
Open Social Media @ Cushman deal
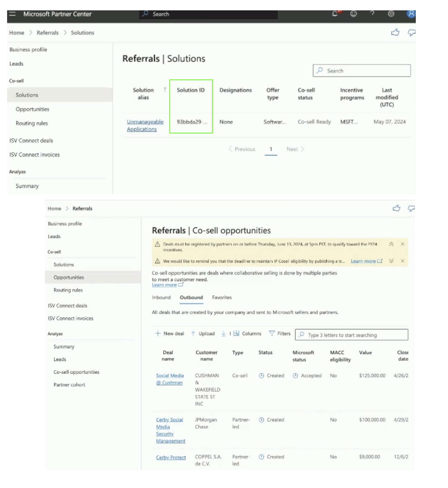[x=170, y=379]
